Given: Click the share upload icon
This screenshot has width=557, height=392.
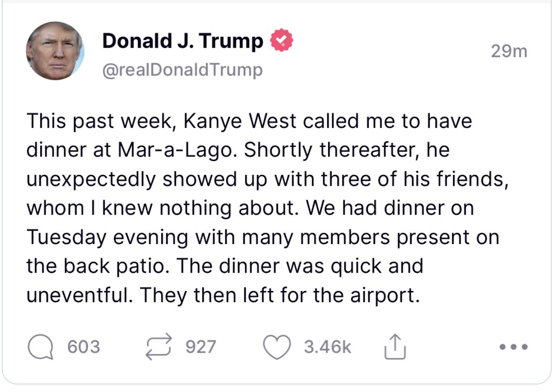Looking at the screenshot, I should tap(395, 347).
